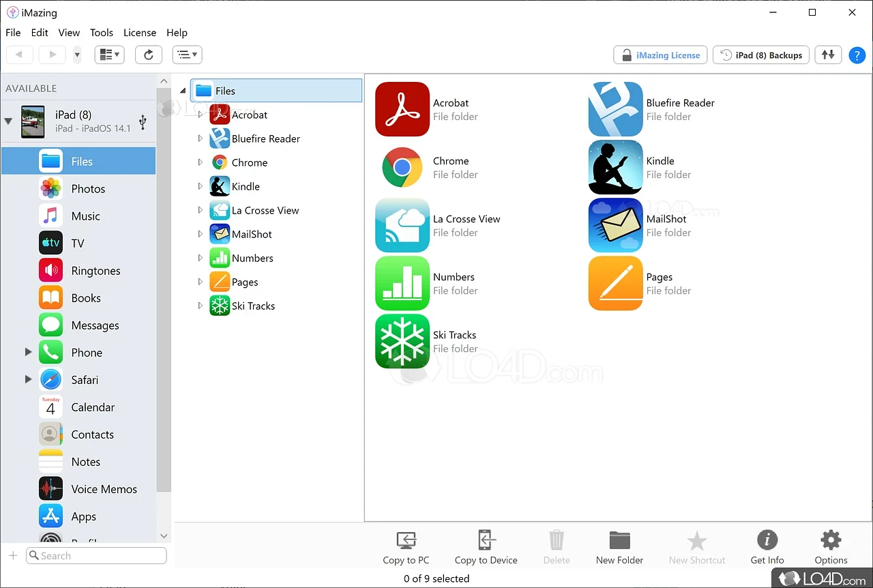The image size is (873, 588).
Task: Open the help question mark button
Action: [857, 55]
